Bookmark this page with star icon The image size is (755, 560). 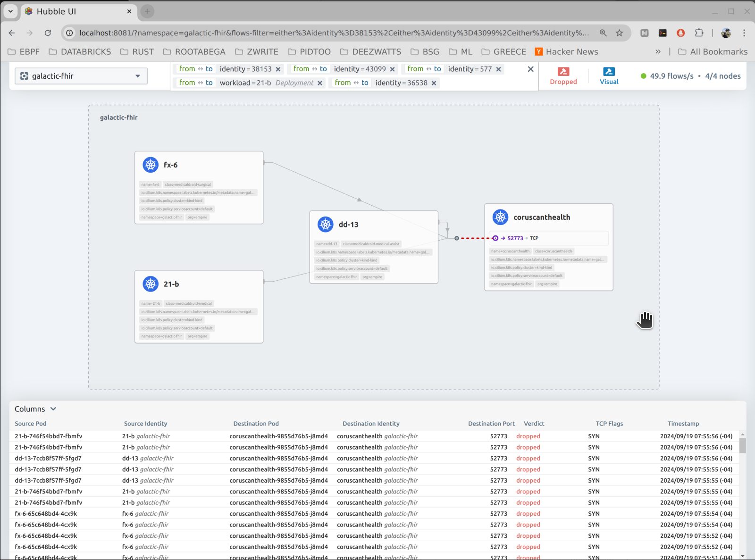620,33
